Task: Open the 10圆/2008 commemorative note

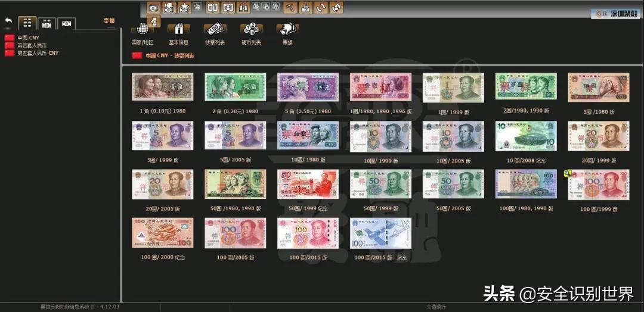Action: point(526,136)
